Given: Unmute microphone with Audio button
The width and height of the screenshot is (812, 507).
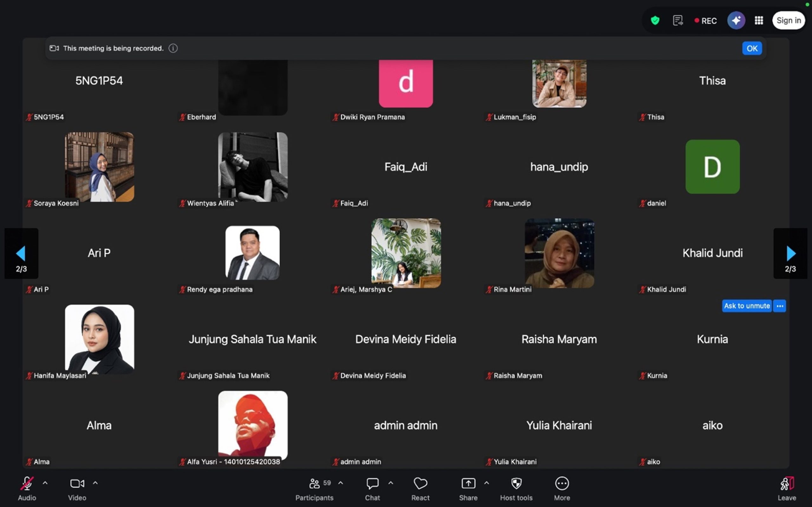Looking at the screenshot, I should (27, 488).
